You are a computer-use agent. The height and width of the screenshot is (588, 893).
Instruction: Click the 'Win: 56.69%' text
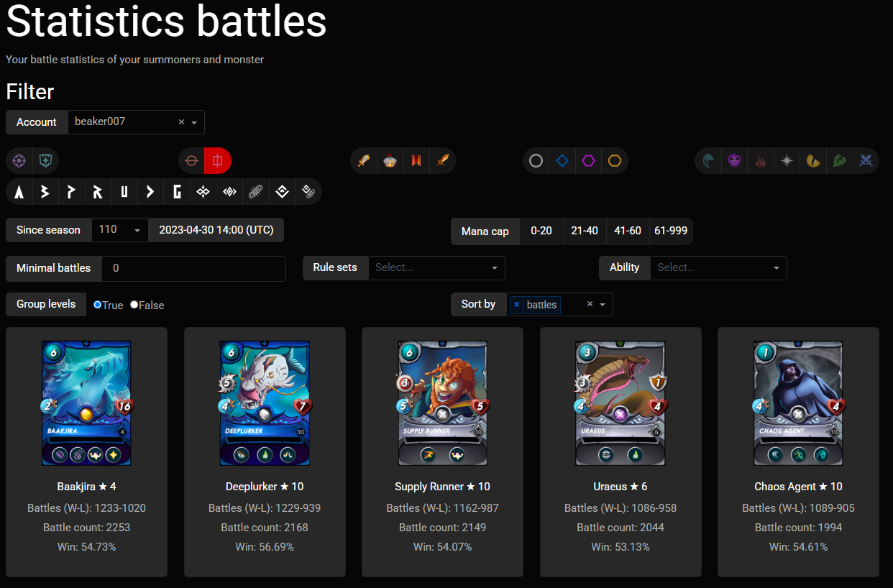tap(265, 547)
